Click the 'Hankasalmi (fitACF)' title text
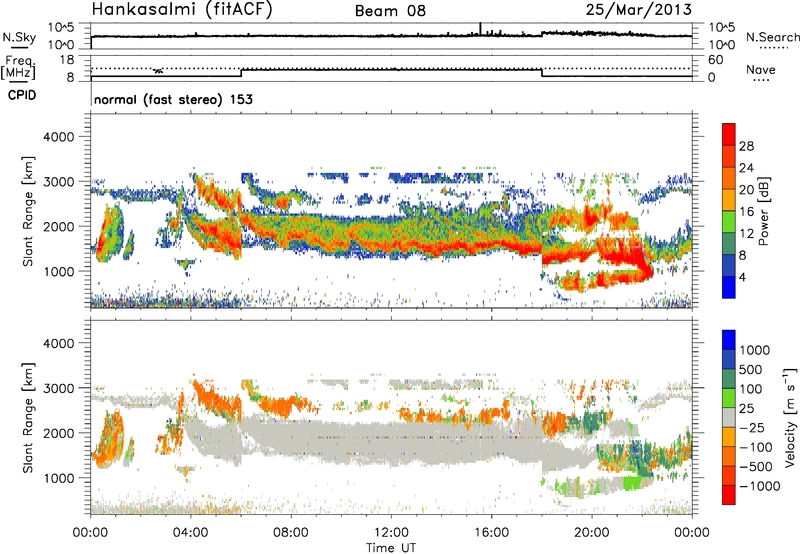The width and height of the screenshot is (800, 554). click(x=182, y=9)
